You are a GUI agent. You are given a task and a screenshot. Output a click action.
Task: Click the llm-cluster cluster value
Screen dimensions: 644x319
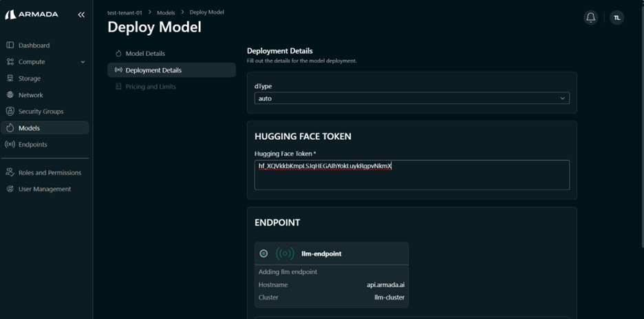389,297
